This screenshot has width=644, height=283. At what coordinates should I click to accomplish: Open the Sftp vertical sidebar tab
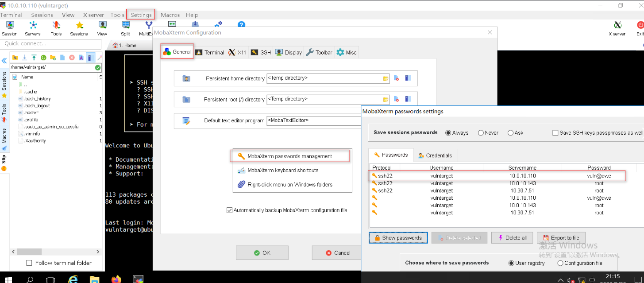[x=4, y=163]
